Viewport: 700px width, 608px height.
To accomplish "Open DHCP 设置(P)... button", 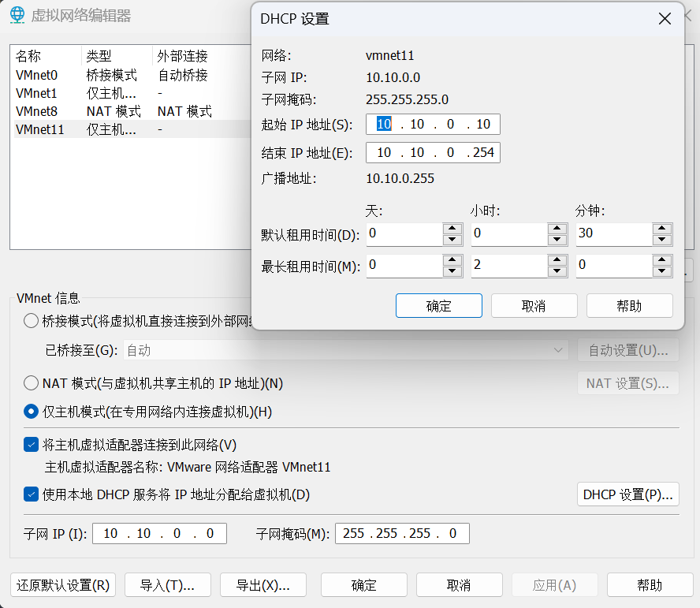I will 627,494.
